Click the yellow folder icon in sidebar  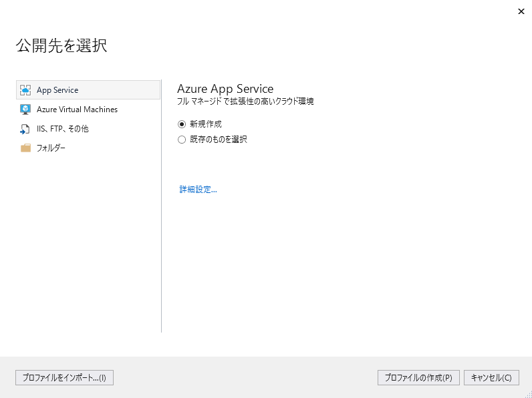click(x=25, y=148)
